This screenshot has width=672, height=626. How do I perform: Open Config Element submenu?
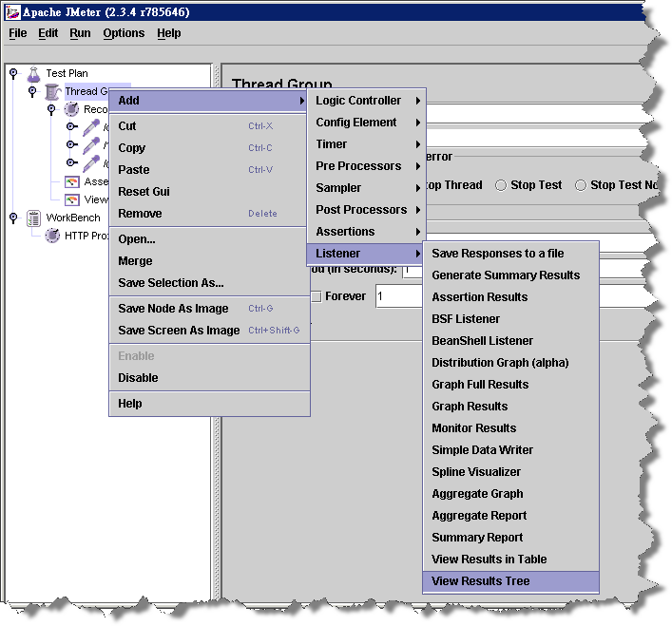367,123
